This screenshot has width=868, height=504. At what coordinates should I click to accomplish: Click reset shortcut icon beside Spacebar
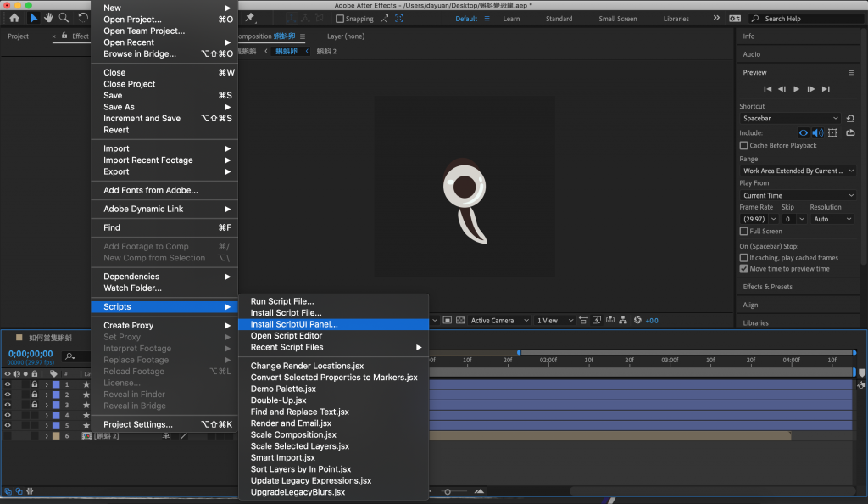click(850, 119)
